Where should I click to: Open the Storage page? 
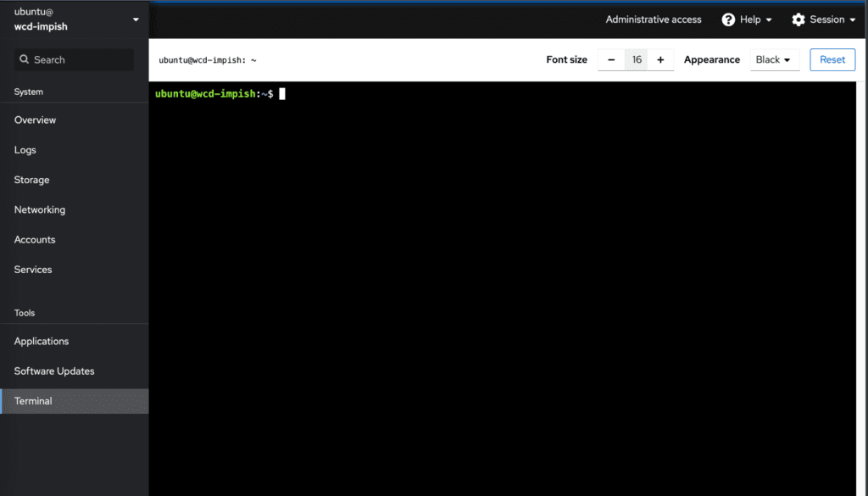75,180
